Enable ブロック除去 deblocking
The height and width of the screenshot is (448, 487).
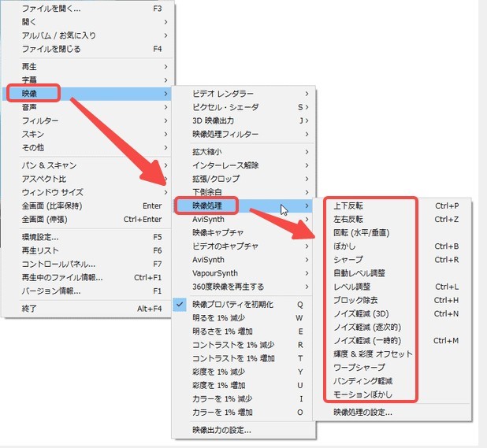pos(392,300)
